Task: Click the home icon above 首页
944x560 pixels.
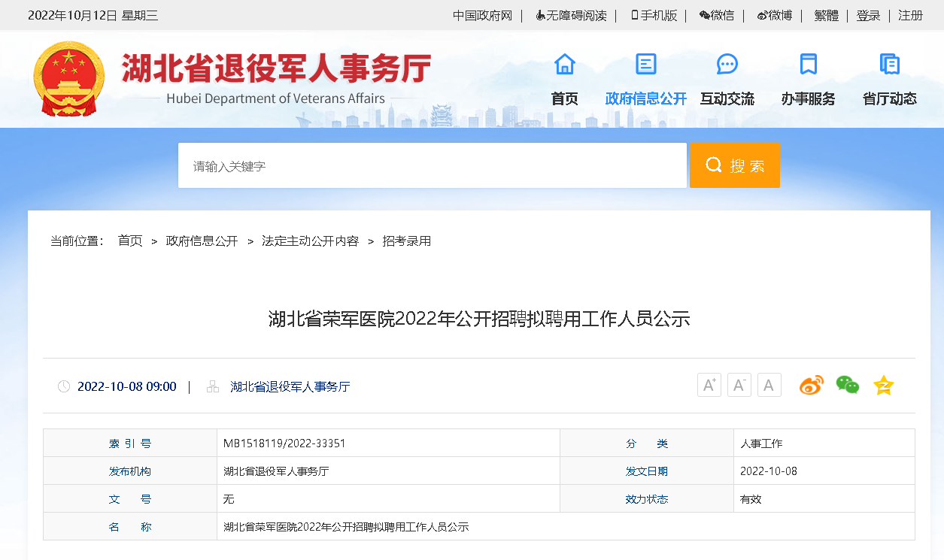Action: click(x=564, y=65)
